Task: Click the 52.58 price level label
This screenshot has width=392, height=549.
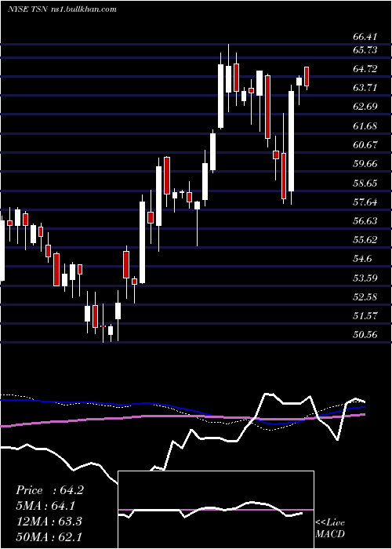Action: [x=365, y=297]
